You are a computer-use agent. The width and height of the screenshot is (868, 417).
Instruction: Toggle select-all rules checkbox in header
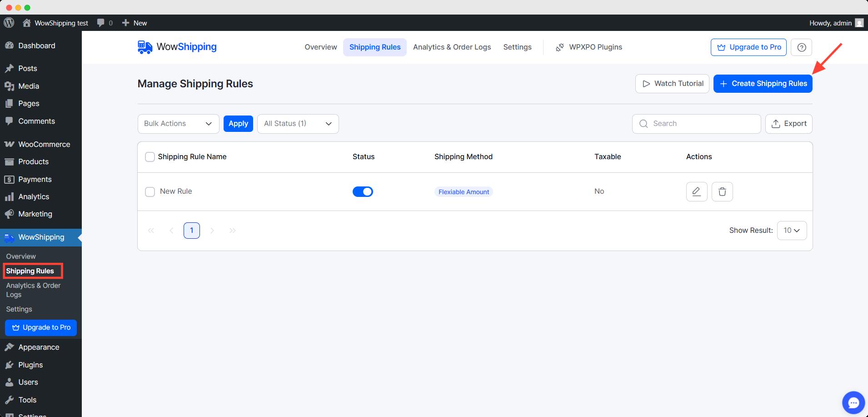pyautogui.click(x=150, y=157)
